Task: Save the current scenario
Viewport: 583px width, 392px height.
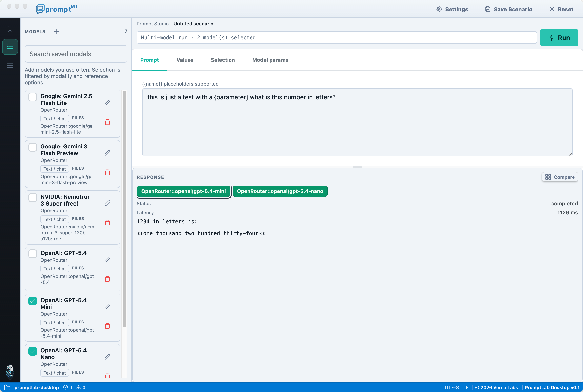Action: 509,9
